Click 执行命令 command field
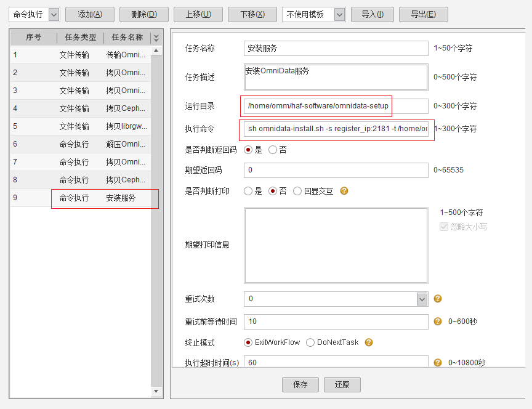Screen dimensions: 532x409 click(336, 129)
